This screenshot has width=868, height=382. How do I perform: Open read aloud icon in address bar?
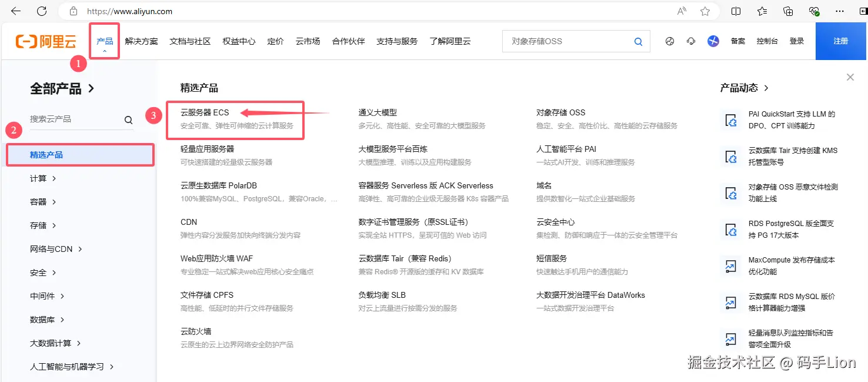[x=682, y=11]
